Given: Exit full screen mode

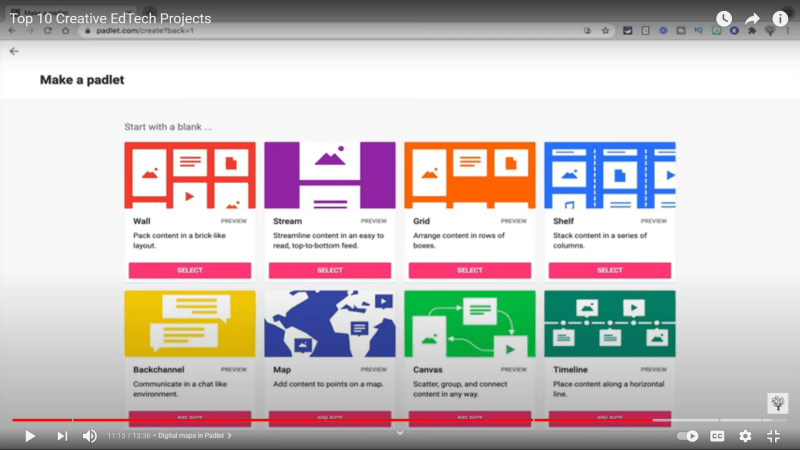Looking at the screenshot, I should click(x=773, y=436).
